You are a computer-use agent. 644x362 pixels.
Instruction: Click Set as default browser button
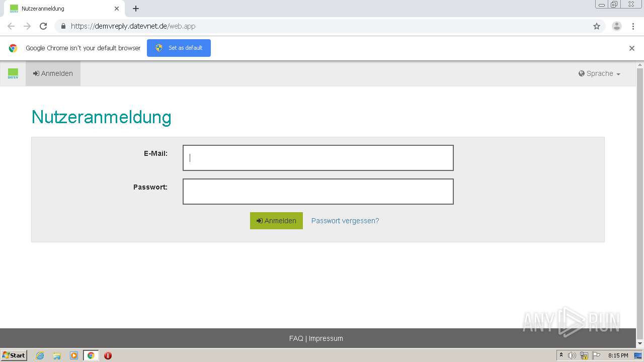click(x=179, y=48)
